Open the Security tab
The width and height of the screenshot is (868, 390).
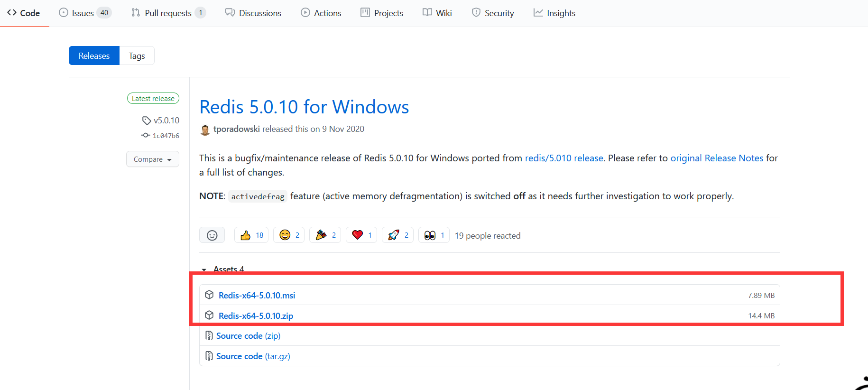493,13
